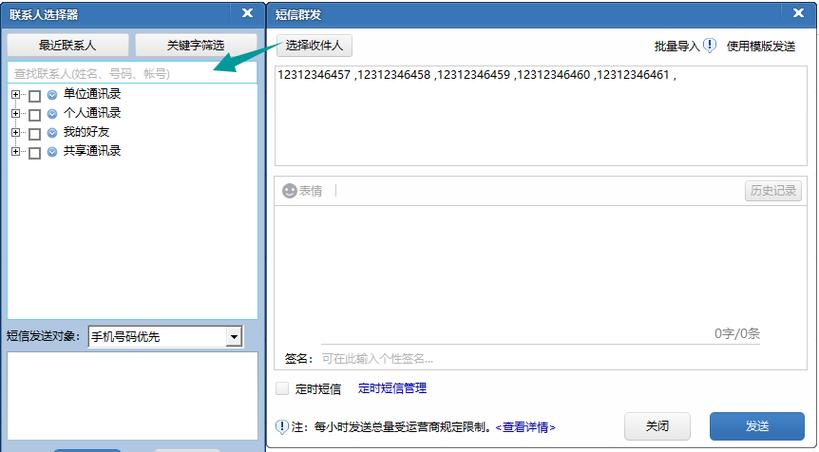Viewport: 819px width, 452px height.
Task: Click the 选择收件人 button
Action: click(314, 45)
